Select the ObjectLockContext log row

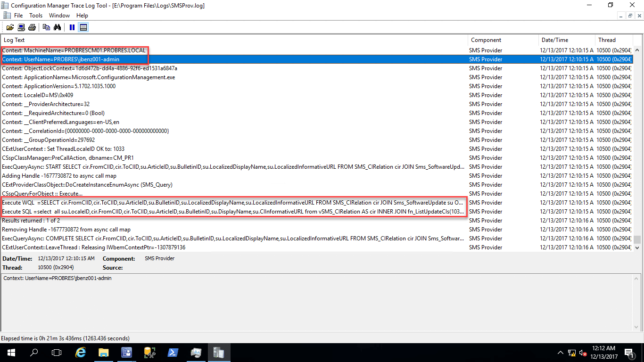point(316,68)
